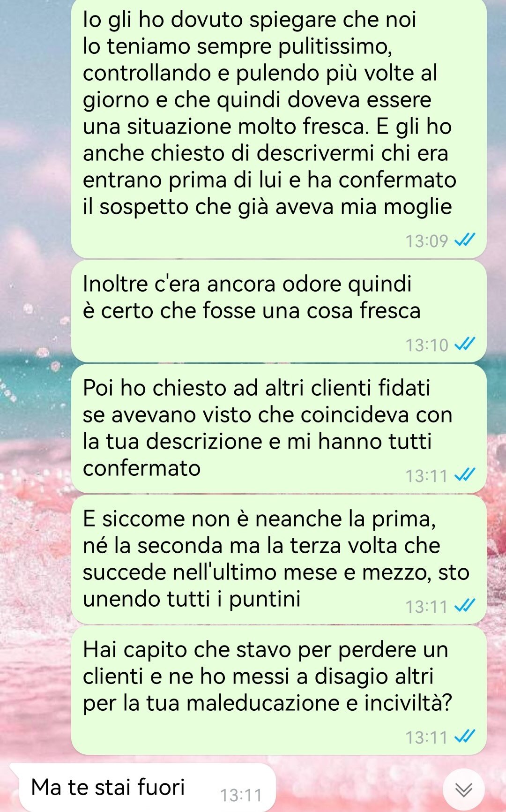Tap blue read receipt on 13:09 message

pos(465,241)
